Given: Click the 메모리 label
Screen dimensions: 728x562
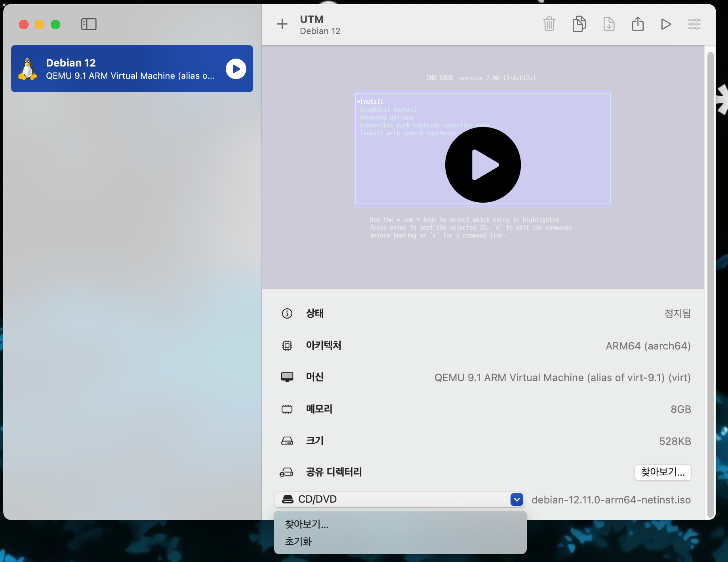Looking at the screenshot, I should pyautogui.click(x=319, y=409).
